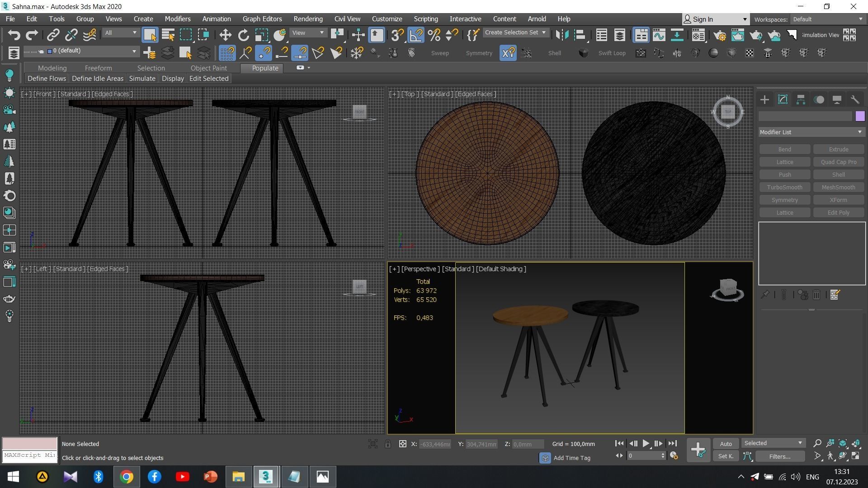868x488 pixels.
Task: Click the Windows Start button
Action: point(14,477)
